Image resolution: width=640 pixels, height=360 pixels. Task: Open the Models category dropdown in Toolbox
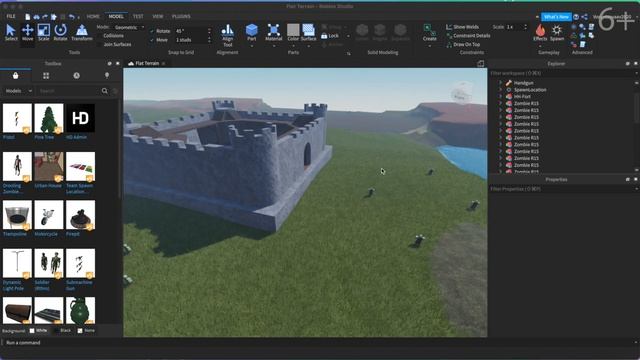point(19,91)
